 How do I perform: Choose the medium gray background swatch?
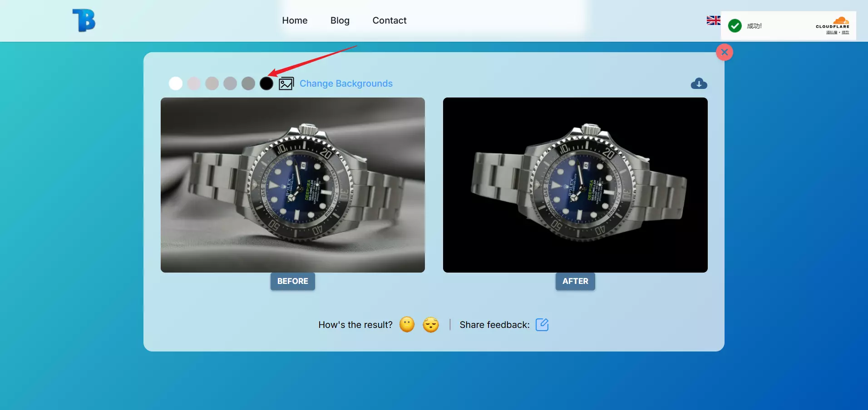[248, 83]
